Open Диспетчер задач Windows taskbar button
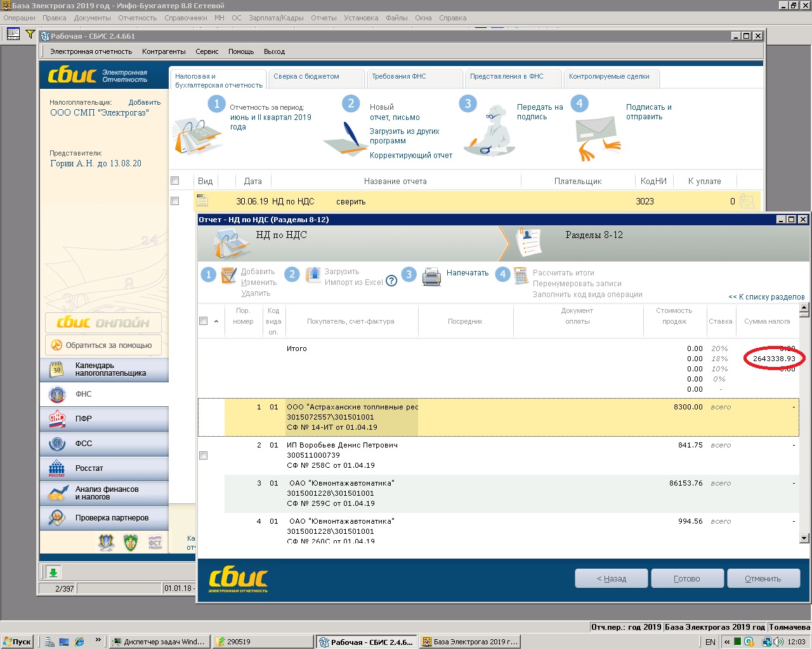The height and width of the screenshot is (650, 812). 160,642
